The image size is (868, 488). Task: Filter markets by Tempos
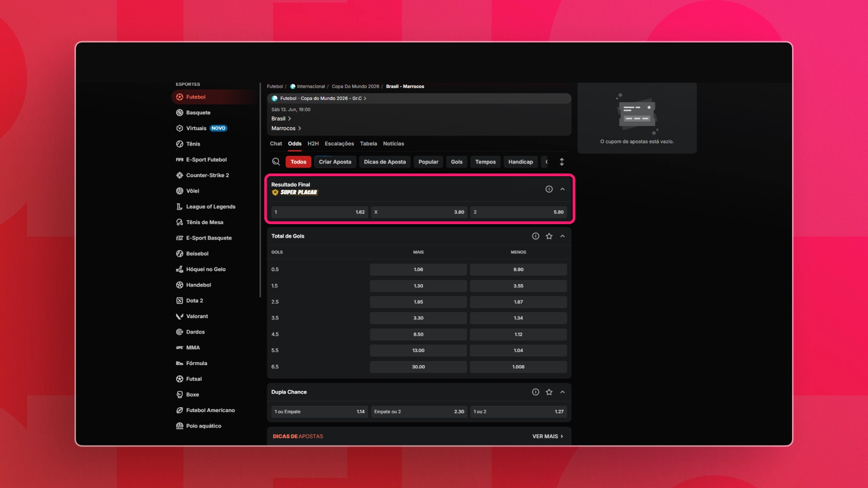pos(486,162)
